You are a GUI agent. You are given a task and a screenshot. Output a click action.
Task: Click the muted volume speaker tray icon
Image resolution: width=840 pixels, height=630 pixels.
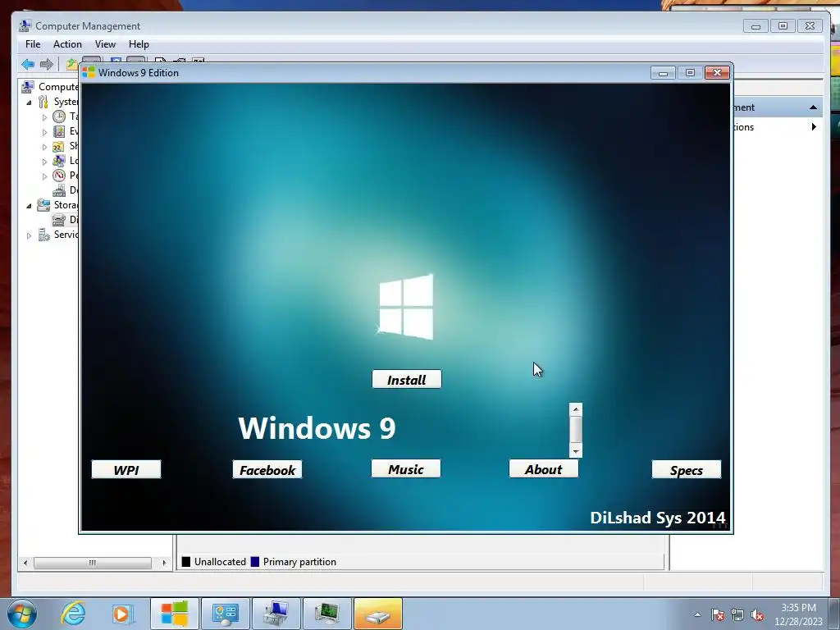757,614
